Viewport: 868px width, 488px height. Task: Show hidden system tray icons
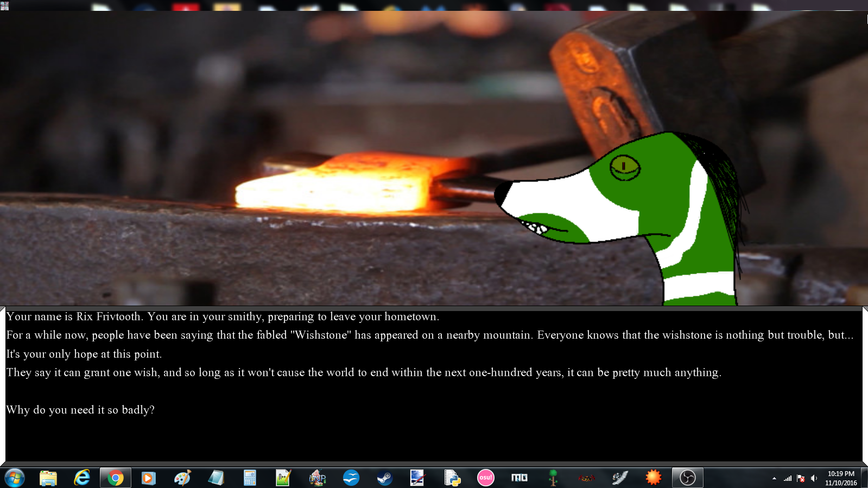tap(774, 478)
